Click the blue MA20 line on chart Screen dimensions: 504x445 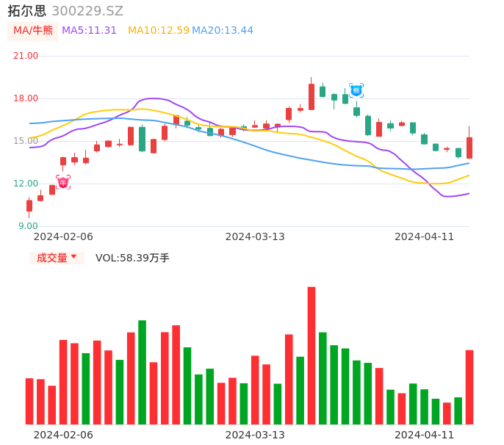pos(294,157)
